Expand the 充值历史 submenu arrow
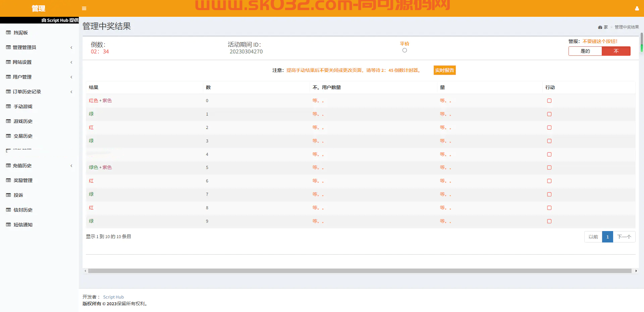644x312 pixels. pos(71,166)
